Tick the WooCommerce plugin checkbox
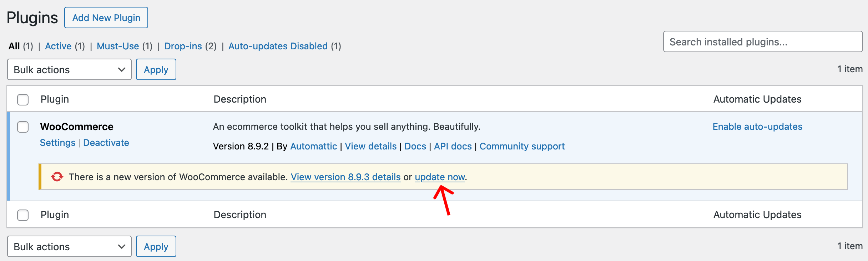This screenshot has width=868, height=261. point(23,127)
